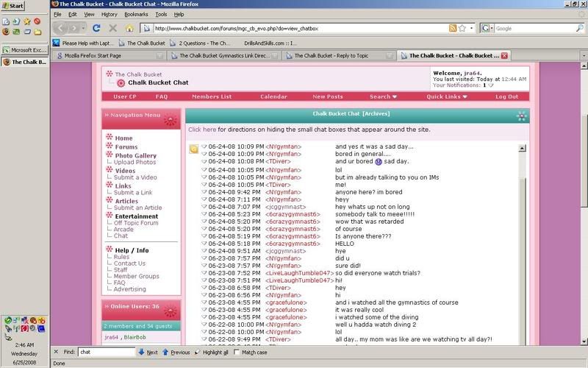Open the Windows Start button
This screenshot has width=588, height=368.
click(13, 6)
